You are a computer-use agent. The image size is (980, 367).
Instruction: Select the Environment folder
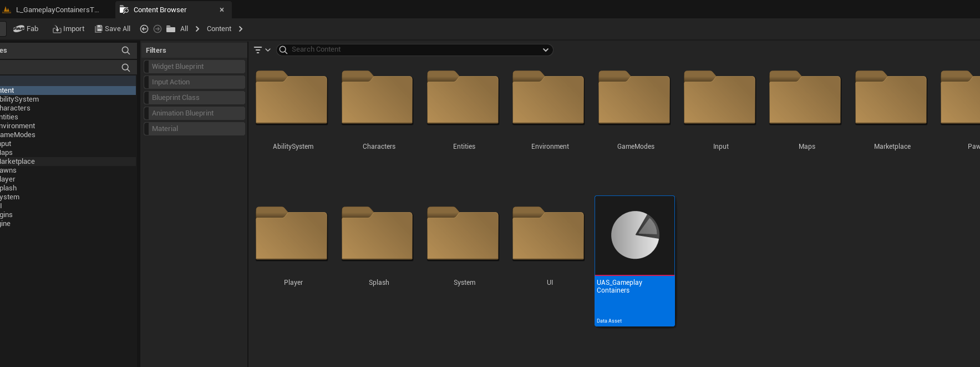[x=549, y=97]
